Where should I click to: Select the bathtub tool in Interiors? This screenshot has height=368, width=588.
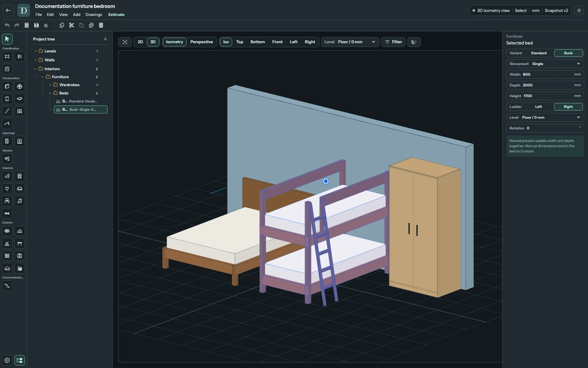[7, 176]
